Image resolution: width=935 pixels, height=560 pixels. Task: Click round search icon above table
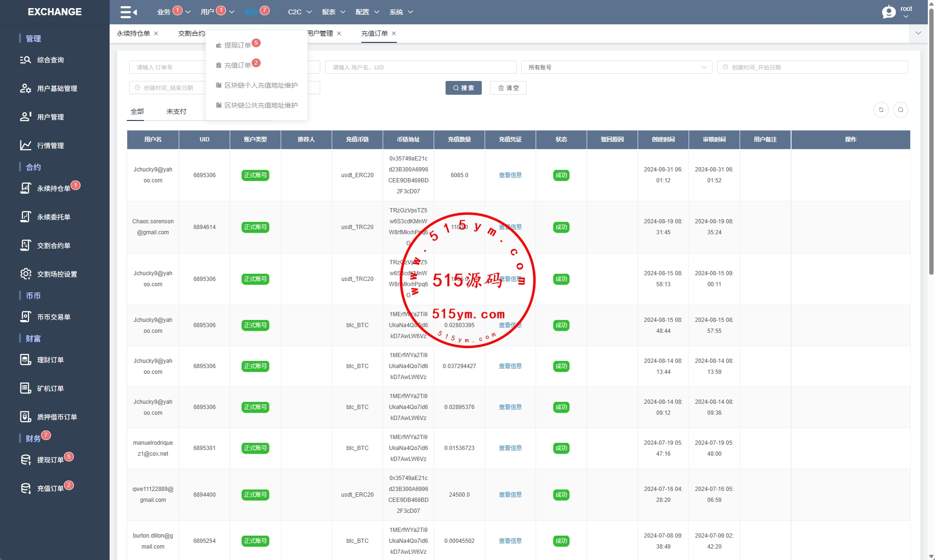(900, 110)
